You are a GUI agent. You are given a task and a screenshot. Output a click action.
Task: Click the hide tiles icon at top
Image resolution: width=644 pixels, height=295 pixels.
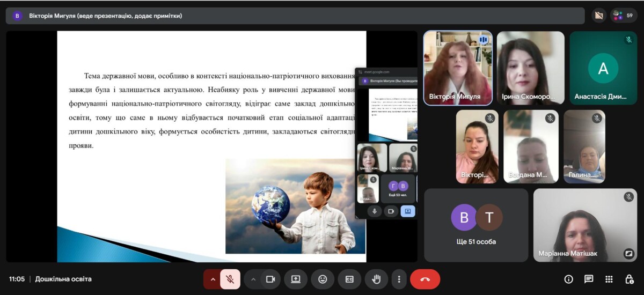click(x=599, y=16)
